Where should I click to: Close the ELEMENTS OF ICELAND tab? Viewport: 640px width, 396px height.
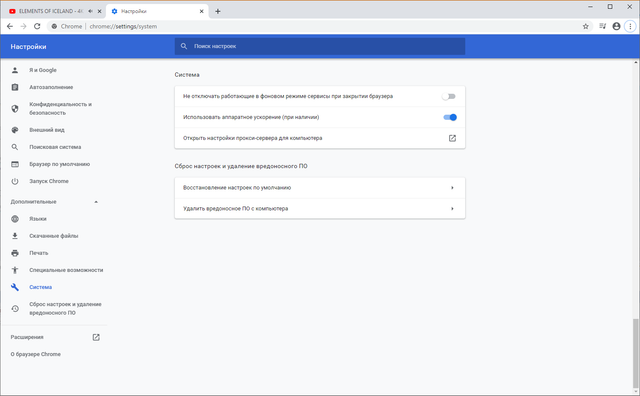99,11
